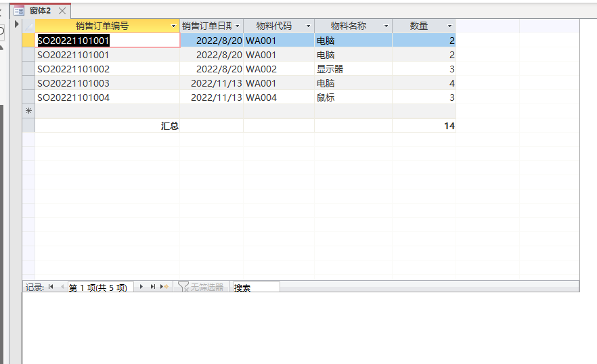Select row selector of SO20221101004 row
Image resolution: width=597 pixels, height=364 pixels.
(x=28, y=97)
